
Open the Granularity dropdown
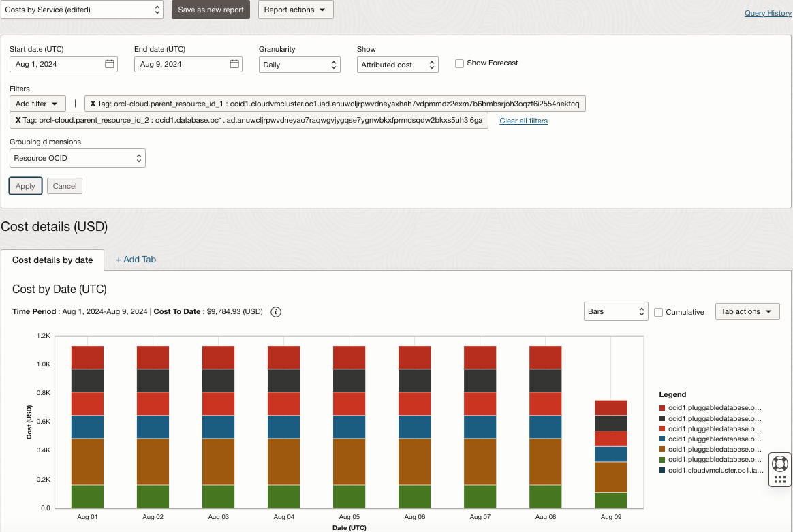click(x=299, y=64)
